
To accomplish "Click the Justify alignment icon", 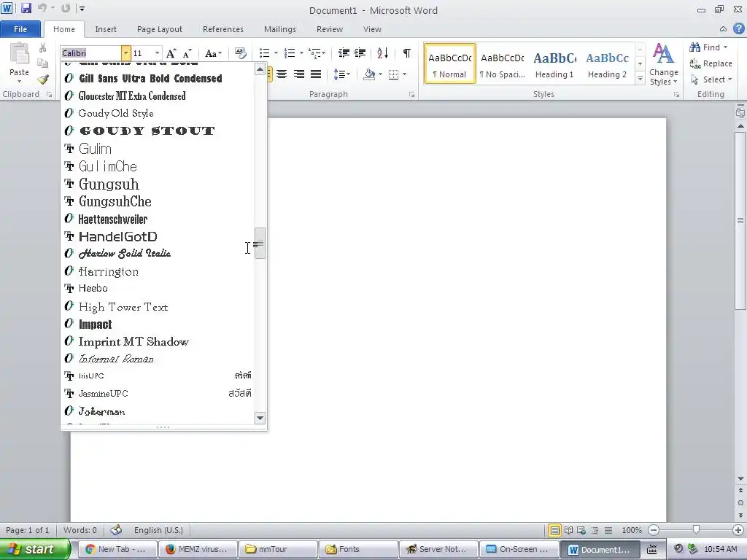I will point(316,74).
